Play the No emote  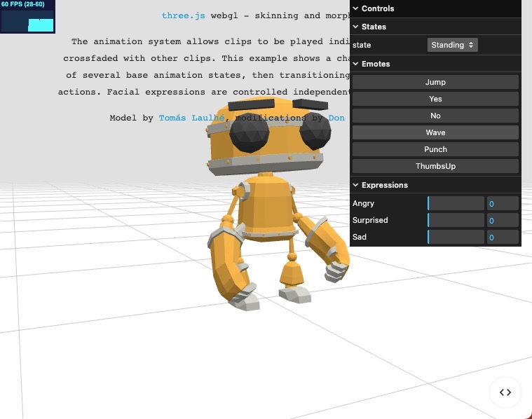click(435, 116)
